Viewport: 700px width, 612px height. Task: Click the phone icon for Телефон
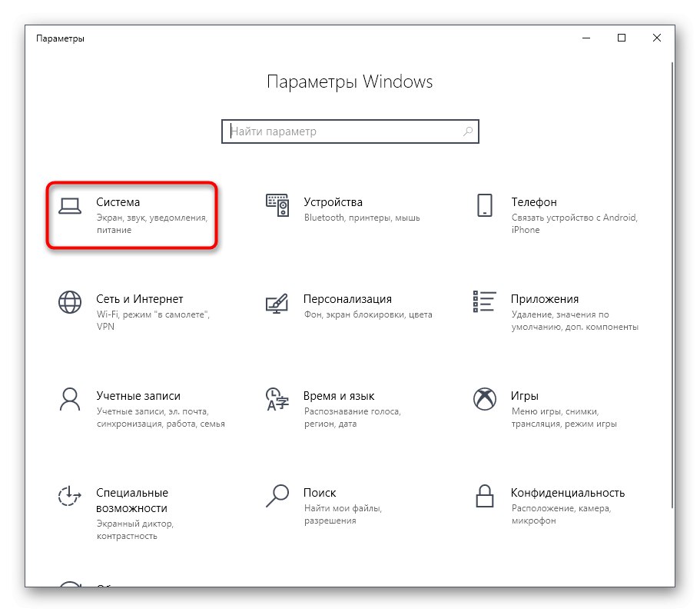point(485,205)
